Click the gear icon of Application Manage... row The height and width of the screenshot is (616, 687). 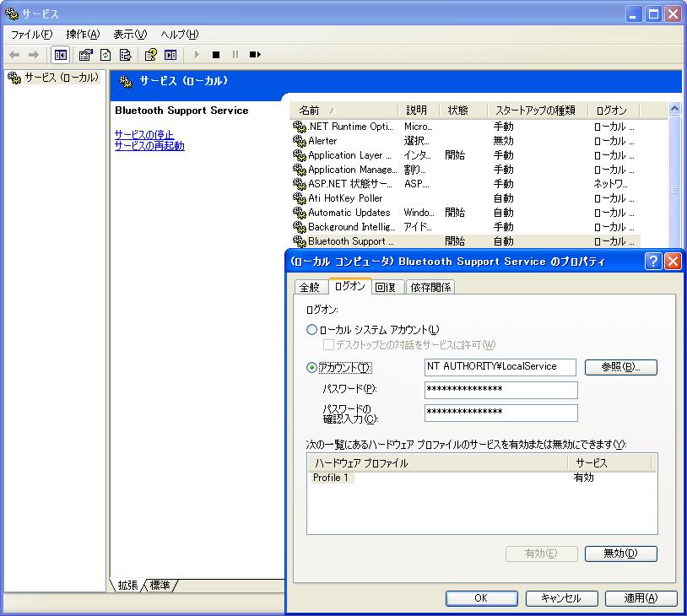tap(300, 170)
